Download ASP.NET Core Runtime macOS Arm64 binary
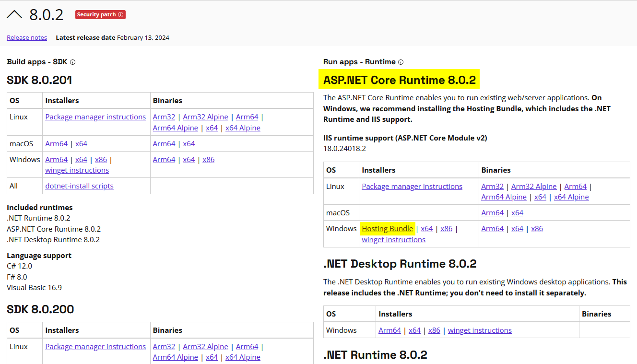The height and width of the screenshot is (364, 637). 493,213
